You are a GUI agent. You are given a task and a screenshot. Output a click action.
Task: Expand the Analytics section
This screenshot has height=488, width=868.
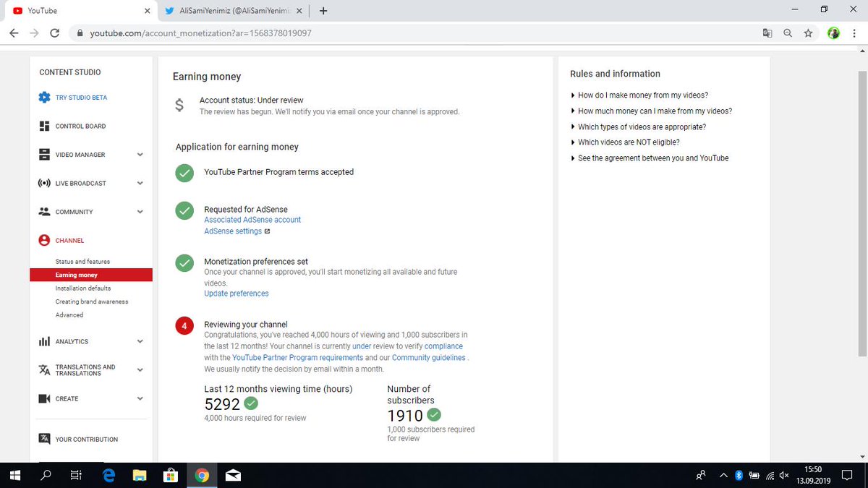[x=140, y=341]
